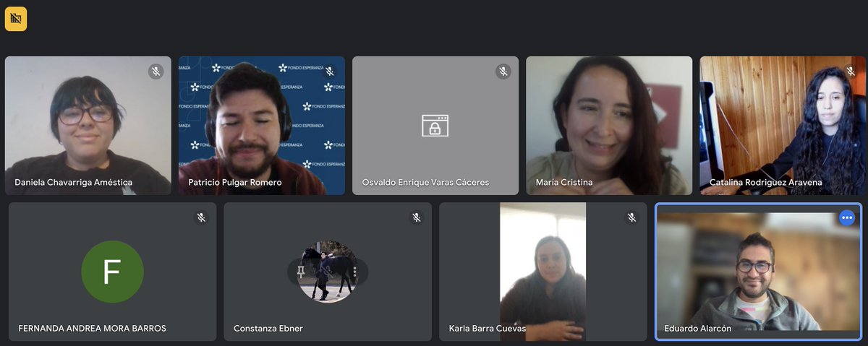Pin Constanza Ebner's tile with the pin icon
868x346 pixels.
(x=301, y=272)
